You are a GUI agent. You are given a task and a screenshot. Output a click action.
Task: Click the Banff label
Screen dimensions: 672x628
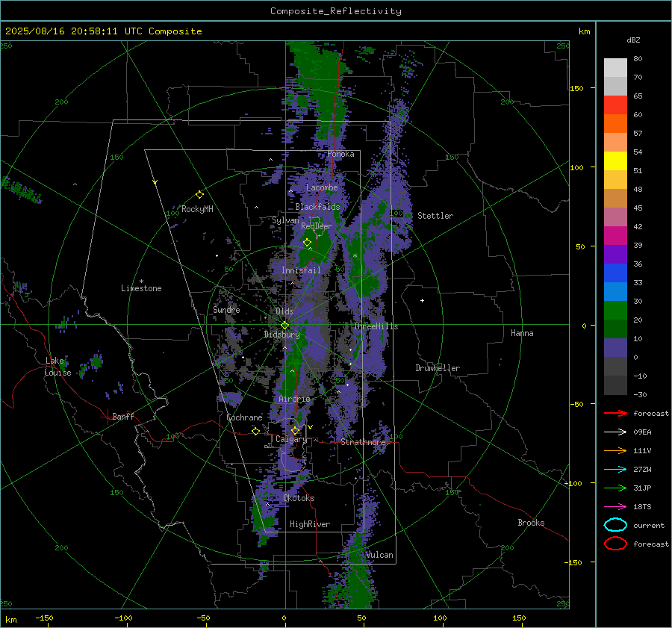click(x=123, y=416)
